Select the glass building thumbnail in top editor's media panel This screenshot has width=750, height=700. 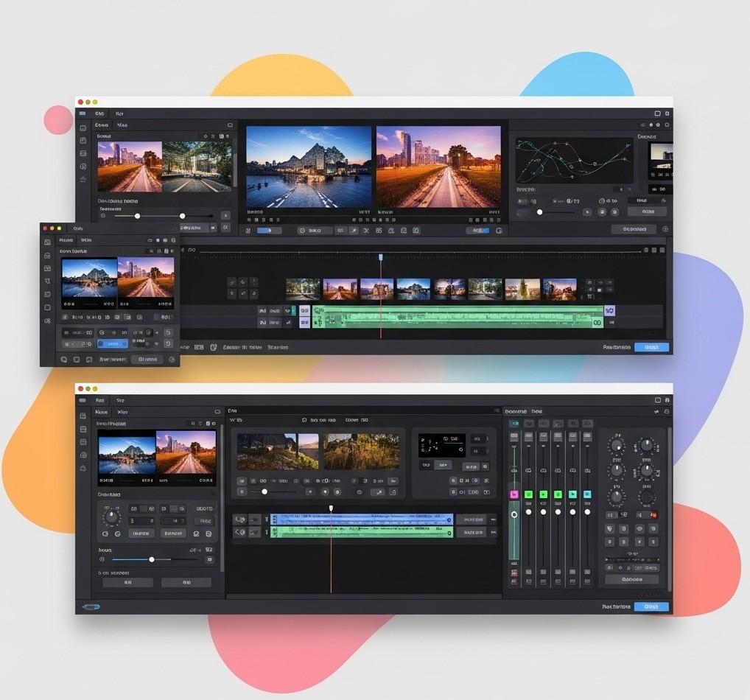[197, 167]
